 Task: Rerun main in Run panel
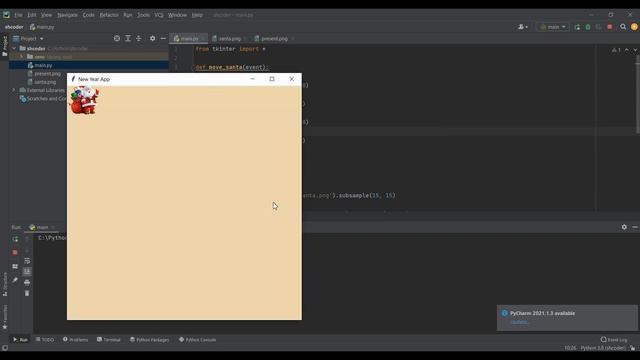(x=15, y=239)
